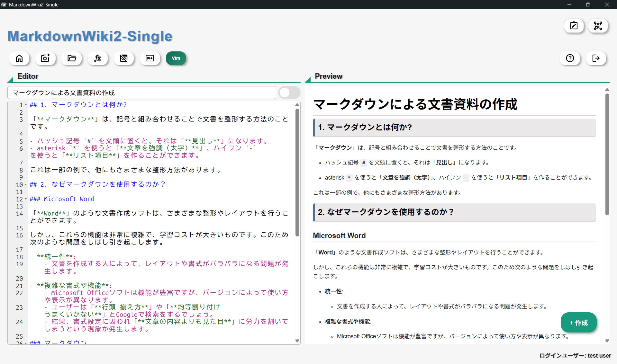
Task: Click the logout icon
Action: [596, 58]
